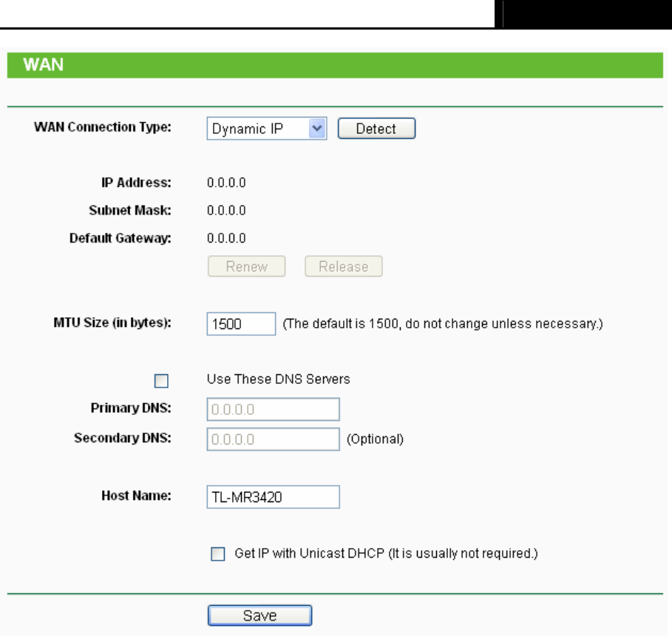Click the greyed-out Renew button
This screenshot has width=672, height=636.
tap(246, 266)
